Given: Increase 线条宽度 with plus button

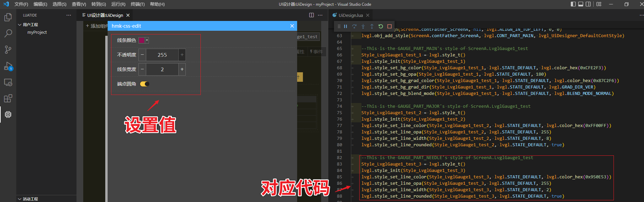Looking at the screenshot, I should [182, 69].
